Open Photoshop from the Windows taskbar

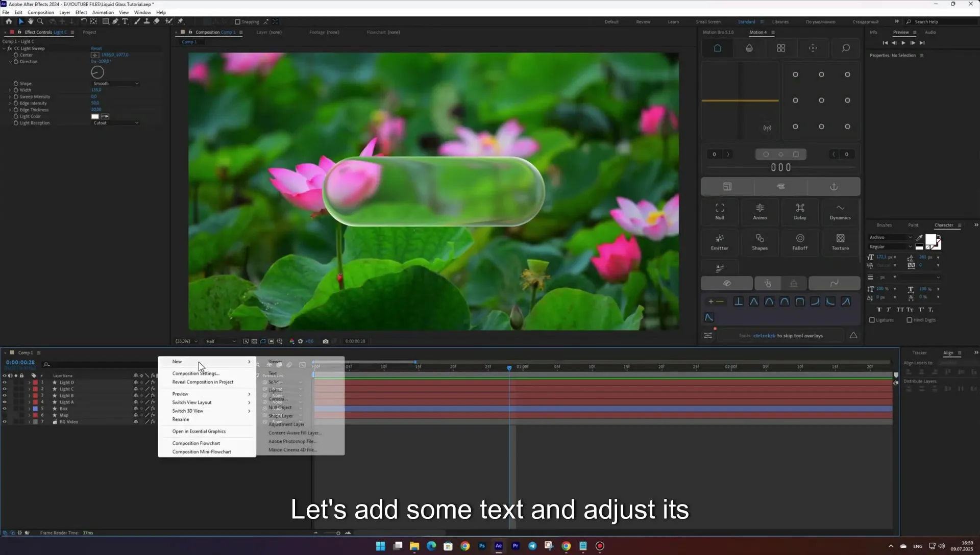tap(482, 546)
